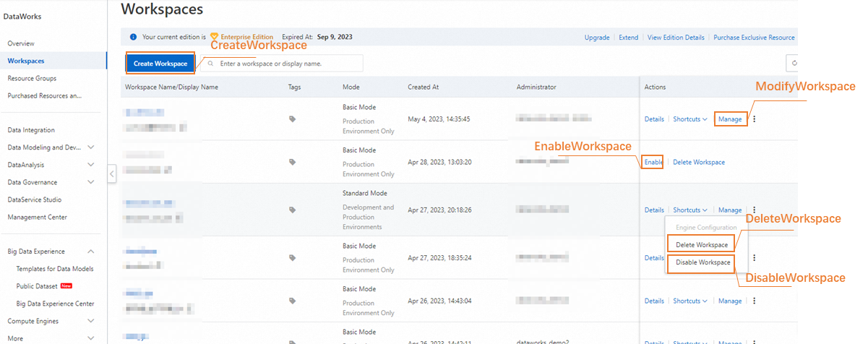Open Details for 20:18:26 workspace
This screenshot has height=344, width=868.
pyautogui.click(x=654, y=210)
